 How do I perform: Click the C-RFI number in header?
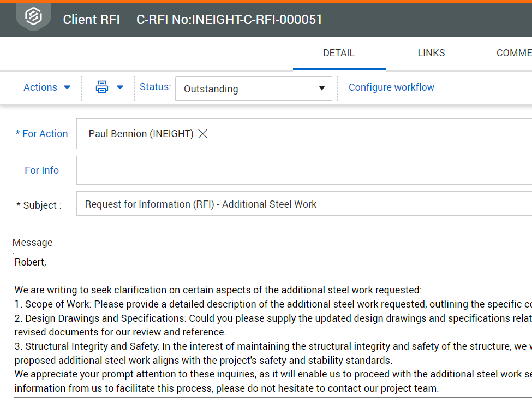point(229,20)
